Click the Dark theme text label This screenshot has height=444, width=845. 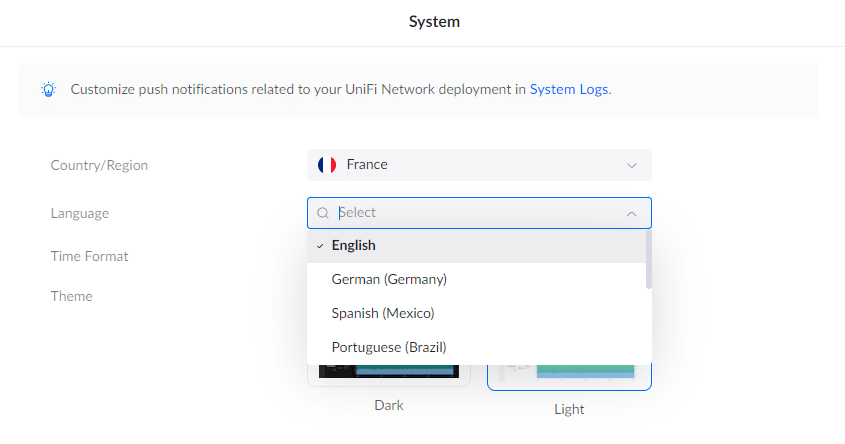(389, 406)
